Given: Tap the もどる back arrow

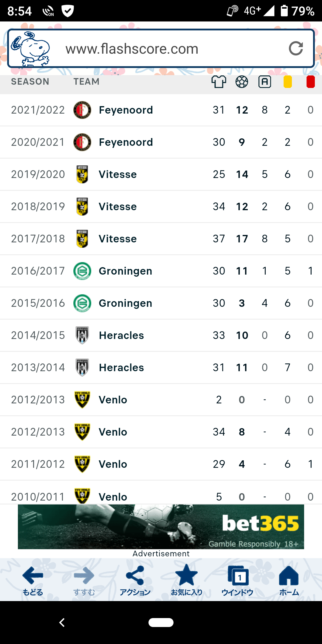Looking at the screenshot, I should pyautogui.click(x=33, y=580).
